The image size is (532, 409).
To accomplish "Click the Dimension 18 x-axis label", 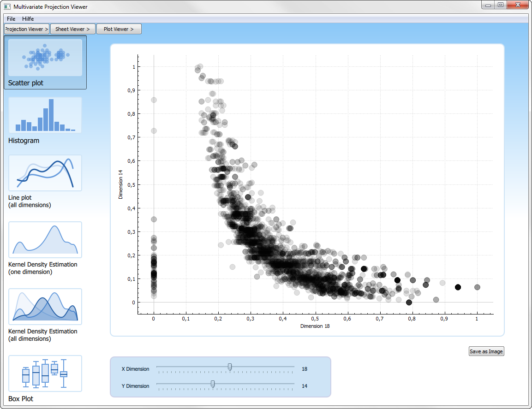I will tap(315, 326).
